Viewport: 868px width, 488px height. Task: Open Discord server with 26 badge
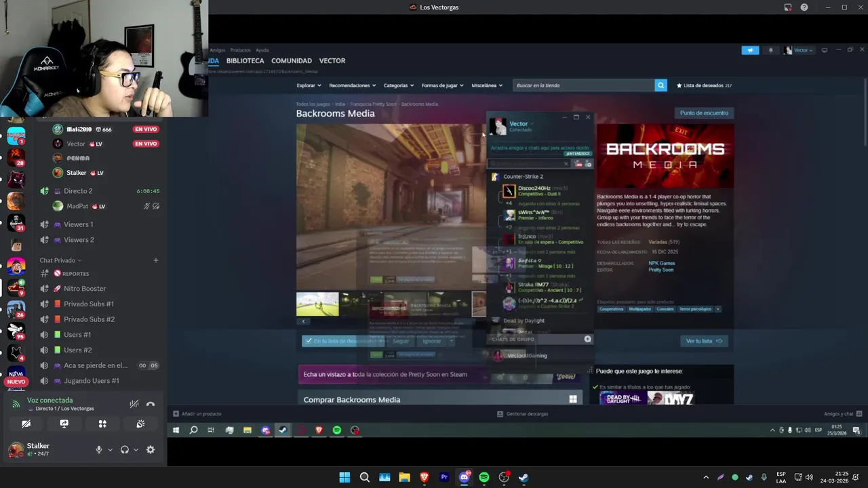point(16,309)
